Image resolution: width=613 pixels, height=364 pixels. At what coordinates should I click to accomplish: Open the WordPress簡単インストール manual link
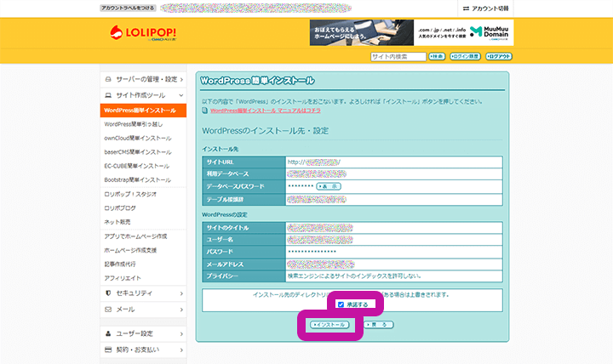[264, 111]
